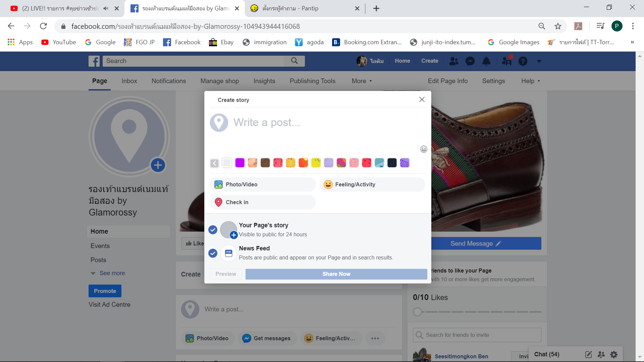Mute the YouTube LIVE tab audio
Screen dimensions: 644x362
coord(106,8)
